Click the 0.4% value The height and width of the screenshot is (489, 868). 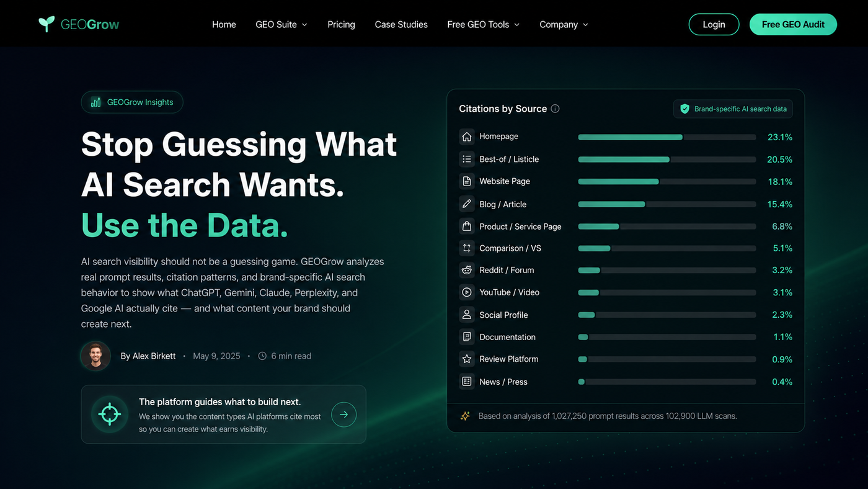pos(782,382)
